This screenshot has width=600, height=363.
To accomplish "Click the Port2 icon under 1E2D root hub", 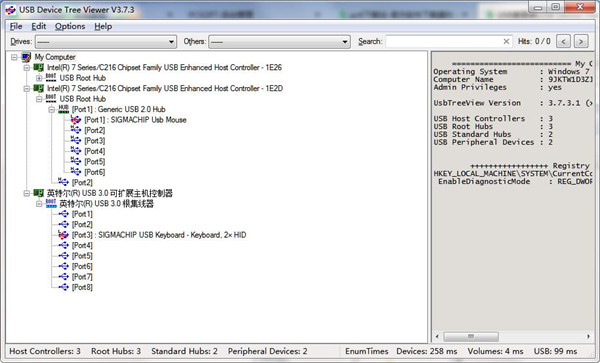I will [x=64, y=182].
